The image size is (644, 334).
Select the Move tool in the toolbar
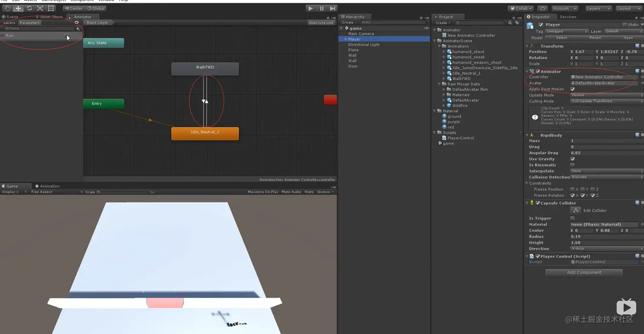click(18, 9)
